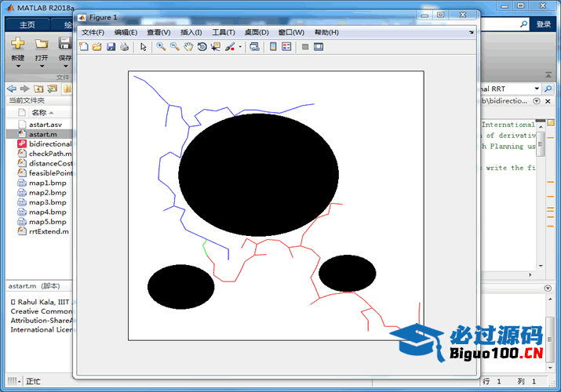Click the browse-for-folder icon
Screen dimensions: 561x392
[53, 89]
